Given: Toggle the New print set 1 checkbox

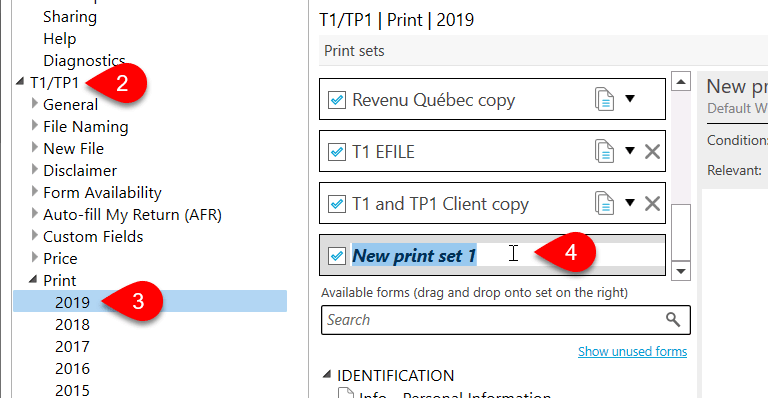Looking at the screenshot, I should 336,256.
